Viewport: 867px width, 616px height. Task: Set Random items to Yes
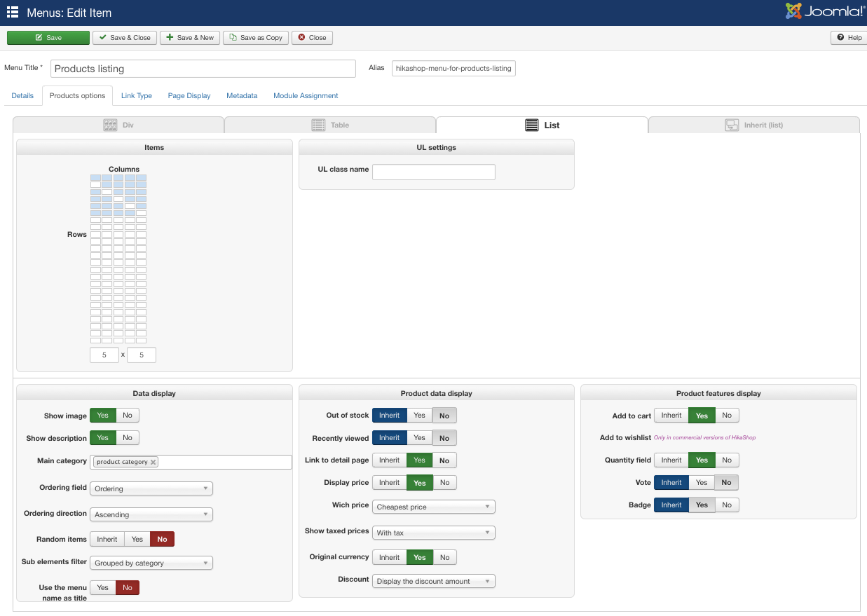pos(137,539)
